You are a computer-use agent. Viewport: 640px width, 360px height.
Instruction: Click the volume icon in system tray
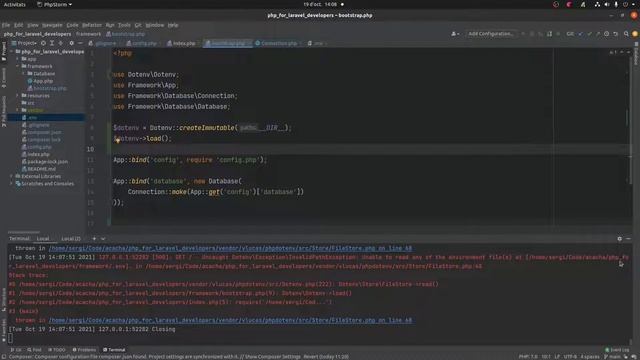click(x=607, y=4)
